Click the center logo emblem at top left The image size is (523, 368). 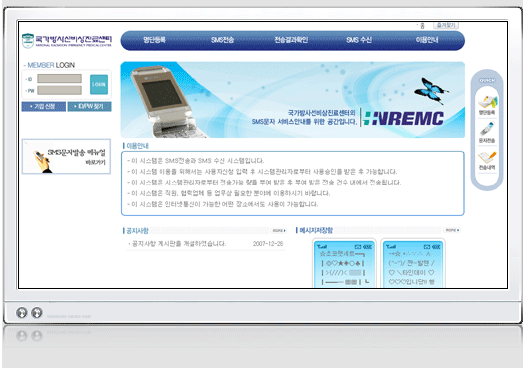point(28,41)
